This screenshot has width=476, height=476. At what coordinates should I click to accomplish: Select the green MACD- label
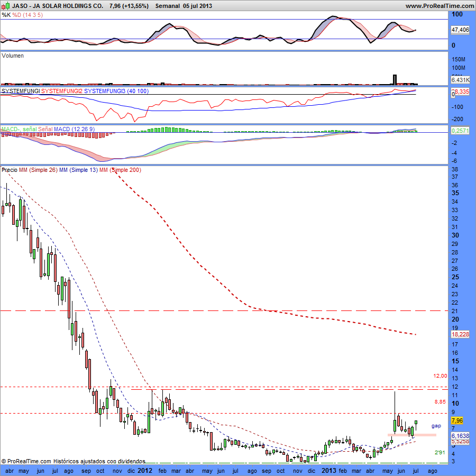click(x=11, y=129)
